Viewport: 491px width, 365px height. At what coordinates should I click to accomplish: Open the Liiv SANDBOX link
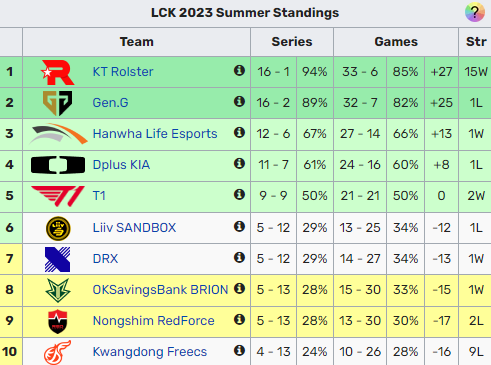click(134, 228)
